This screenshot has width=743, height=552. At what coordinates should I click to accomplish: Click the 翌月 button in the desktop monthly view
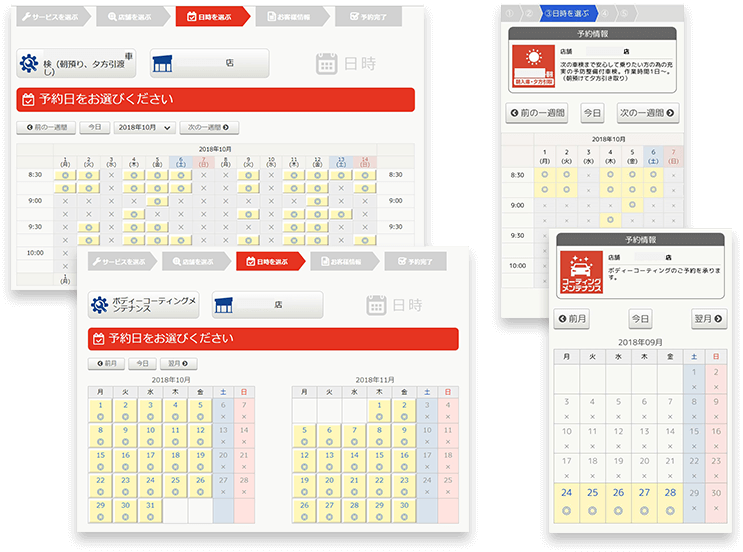(x=177, y=364)
